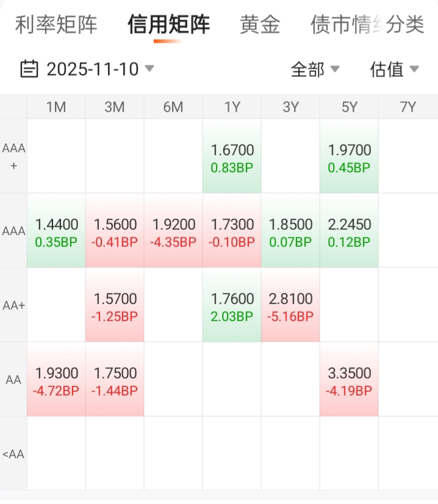Select the AA 5Y cell 3.3500
Screen dimensions: 438x504
tap(349, 380)
